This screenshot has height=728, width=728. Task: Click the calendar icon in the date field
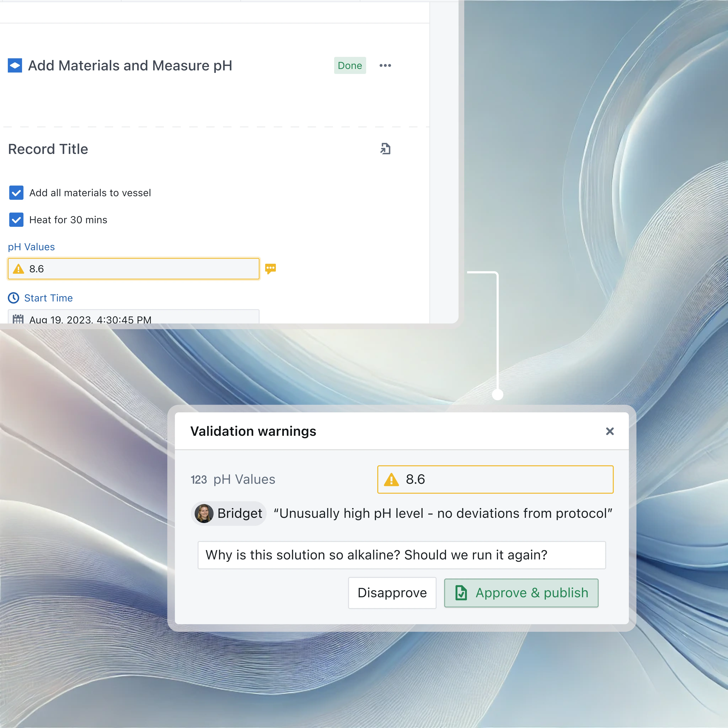tap(18, 319)
